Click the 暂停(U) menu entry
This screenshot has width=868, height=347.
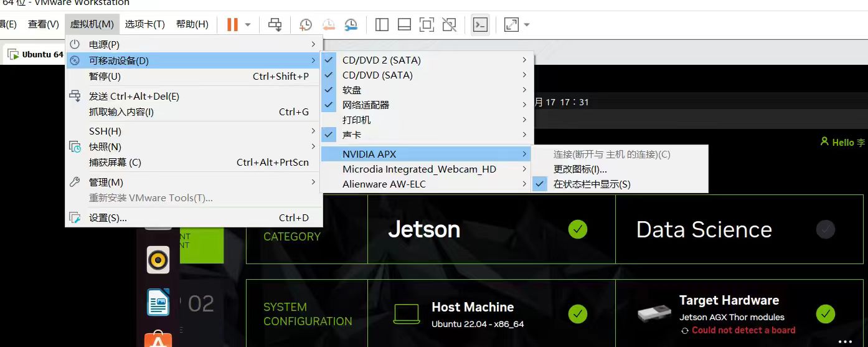coord(194,76)
